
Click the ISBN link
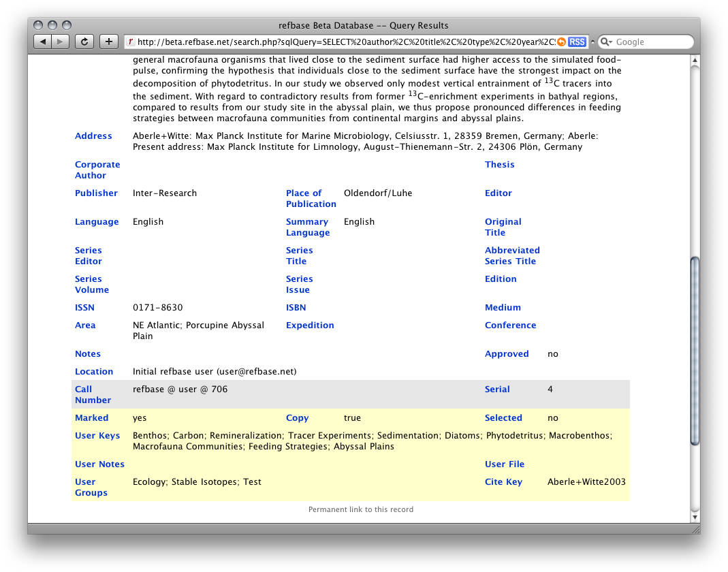pos(296,308)
